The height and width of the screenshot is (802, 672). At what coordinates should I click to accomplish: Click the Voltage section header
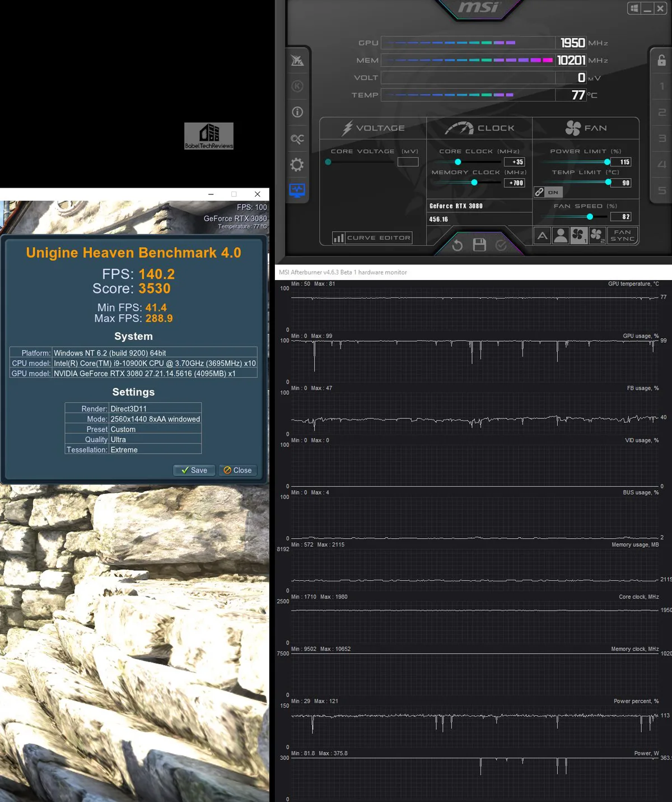(x=373, y=128)
